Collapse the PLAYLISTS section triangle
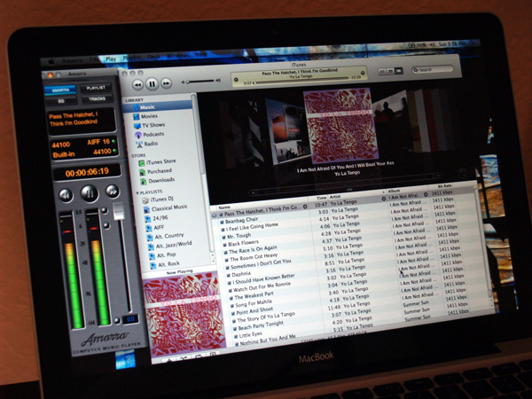The image size is (532, 399). [137, 193]
